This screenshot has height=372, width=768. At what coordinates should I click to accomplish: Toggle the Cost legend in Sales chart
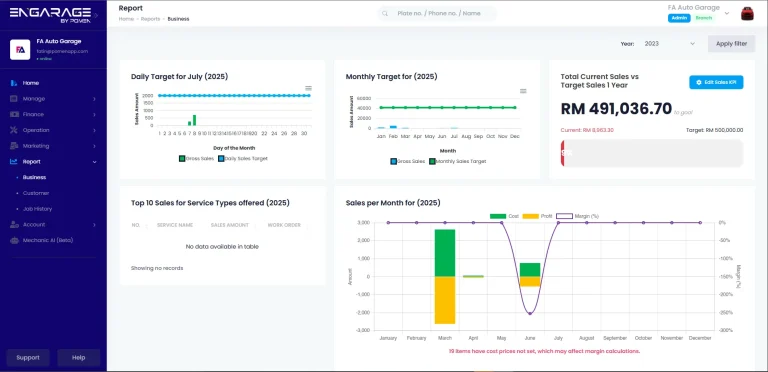503,216
